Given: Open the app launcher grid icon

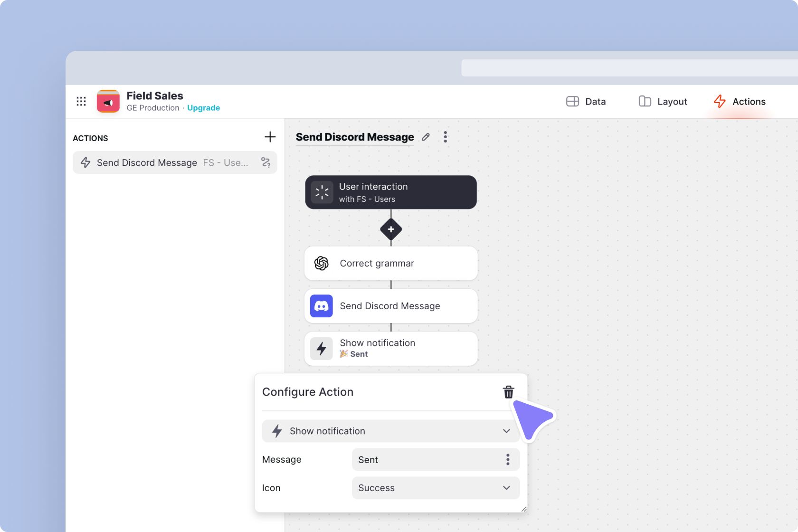Looking at the screenshot, I should click(81, 101).
